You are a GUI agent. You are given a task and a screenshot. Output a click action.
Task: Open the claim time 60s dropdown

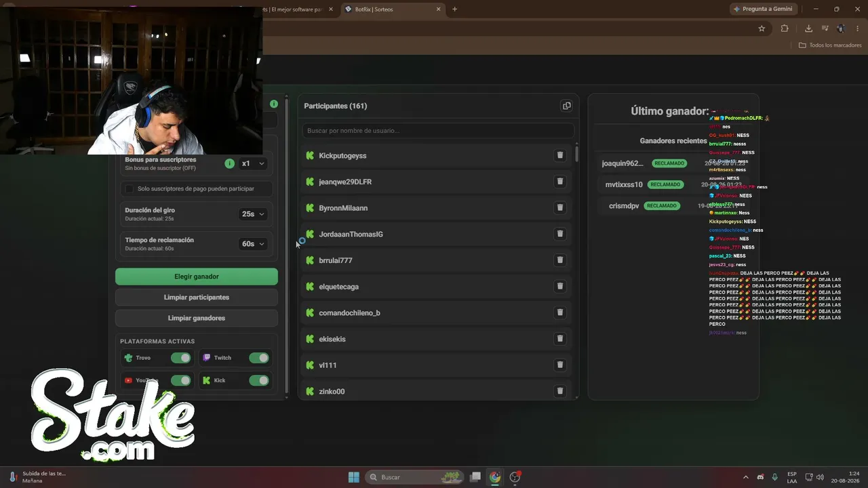(x=252, y=243)
